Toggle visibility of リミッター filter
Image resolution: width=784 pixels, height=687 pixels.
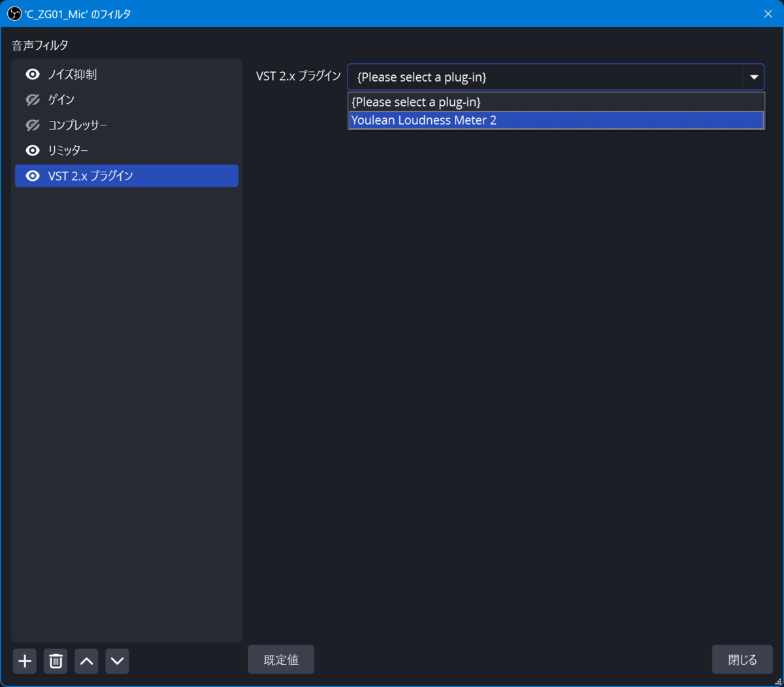coord(33,150)
